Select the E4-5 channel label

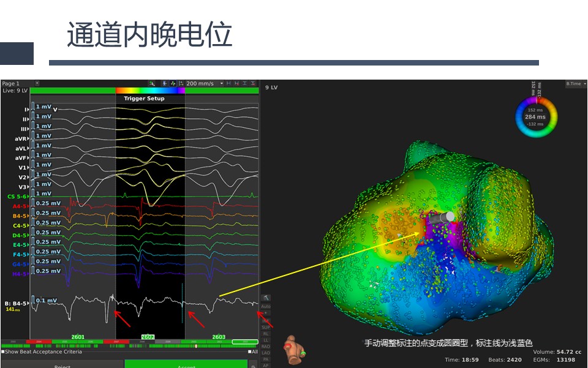tap(20, 245)
